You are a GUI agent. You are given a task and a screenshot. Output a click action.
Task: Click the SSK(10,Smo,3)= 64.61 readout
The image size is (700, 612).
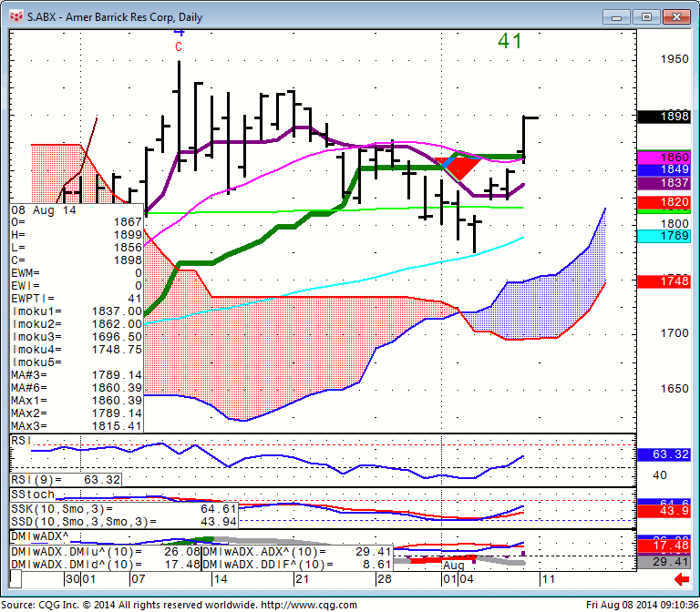124,509
